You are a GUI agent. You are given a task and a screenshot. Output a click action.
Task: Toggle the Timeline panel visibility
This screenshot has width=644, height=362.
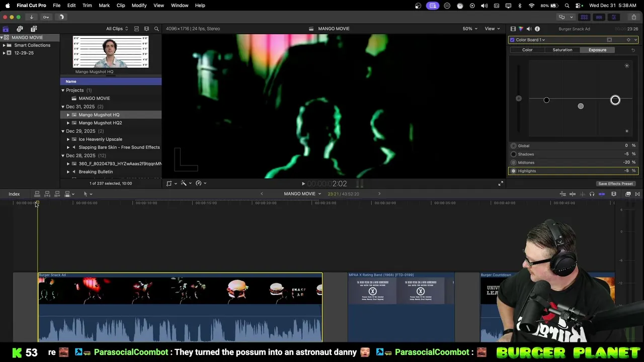[x=599, y=17]
